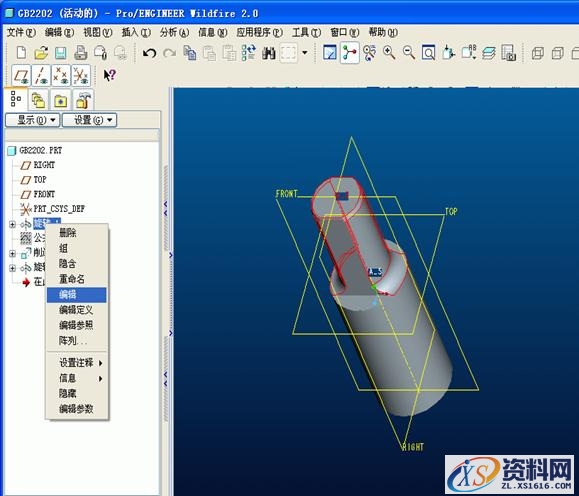The height and width of the screenshot is (496, 579).
Task: Click the Zoom In magnifier icon
Action: coord(389,53)
